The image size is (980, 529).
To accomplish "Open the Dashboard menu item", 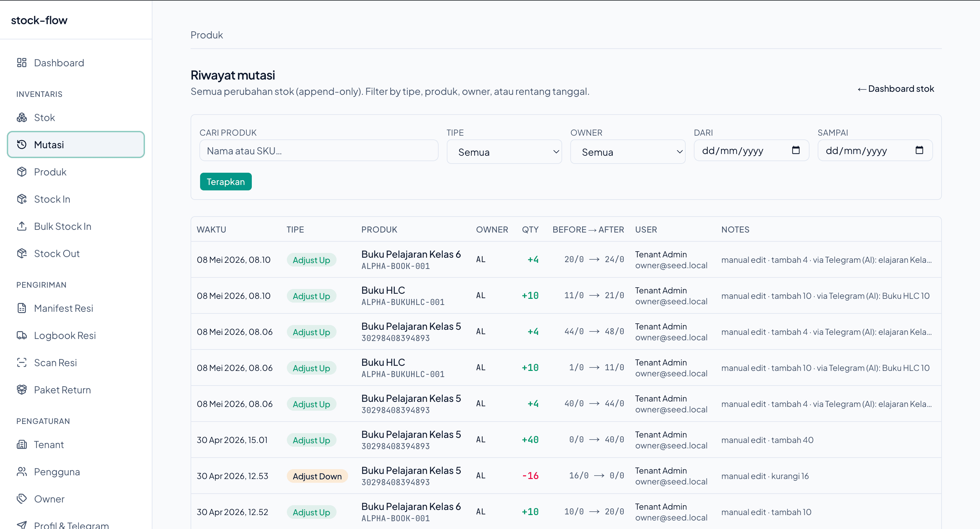I will [x=76, y=63].
